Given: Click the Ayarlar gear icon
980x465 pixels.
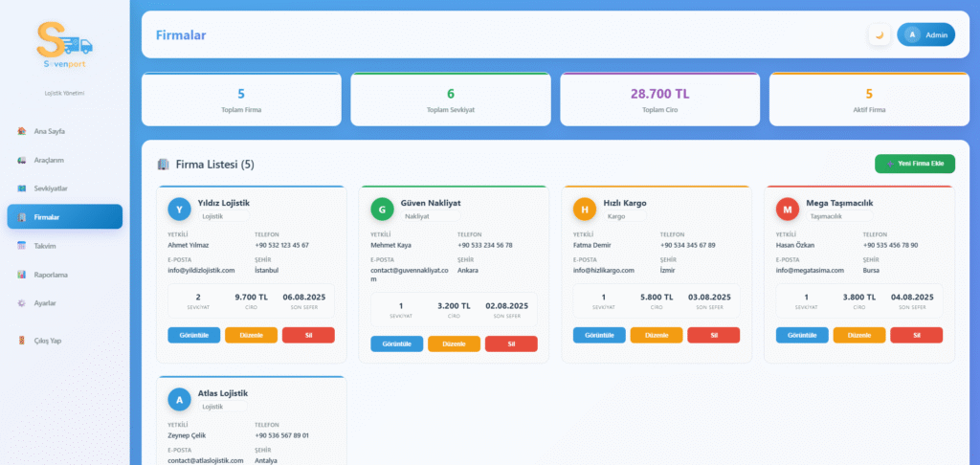Looking at the screenshot, I should tap(22, 303).
